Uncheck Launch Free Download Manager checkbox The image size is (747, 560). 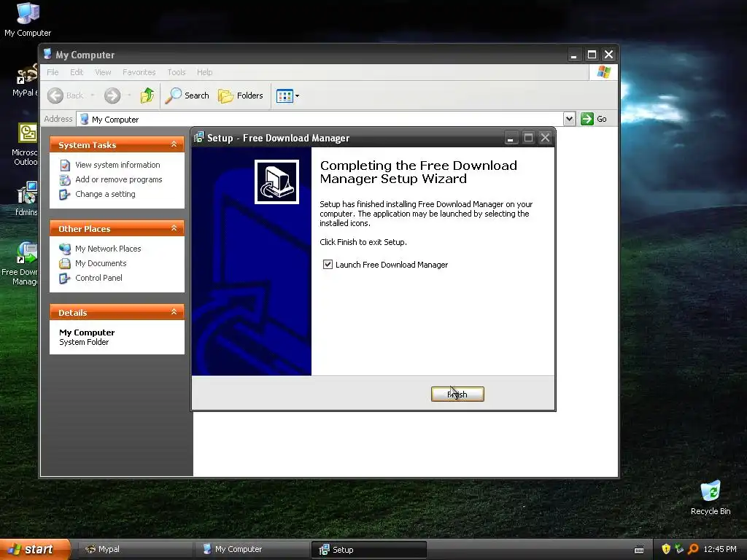[328, 264]
